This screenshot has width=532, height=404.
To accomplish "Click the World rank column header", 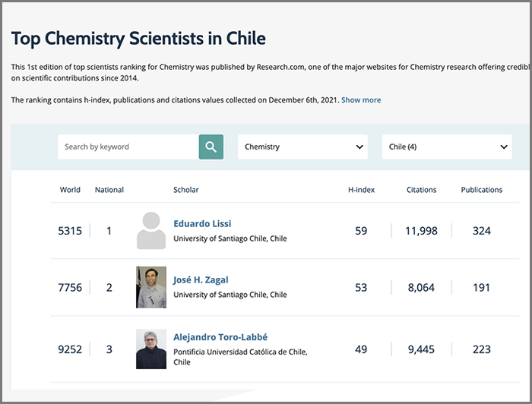I will click(x=70, y=190).
